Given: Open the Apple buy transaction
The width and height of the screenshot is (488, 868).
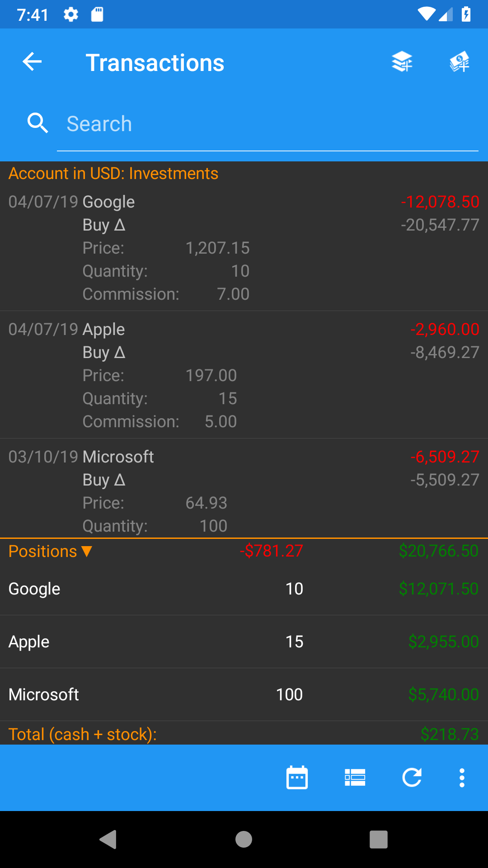Looking at the screenshot, I should pyautogui.click(x=244, y=375).
